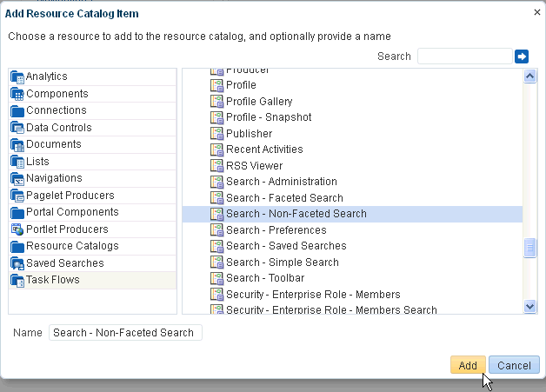
Task: Select the Components folder icon
Action: (x=17, y=94)
